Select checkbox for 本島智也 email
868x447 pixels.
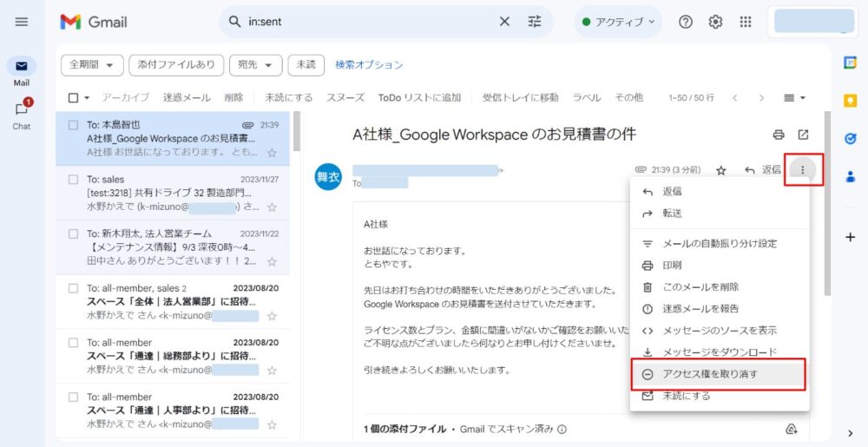73,125
